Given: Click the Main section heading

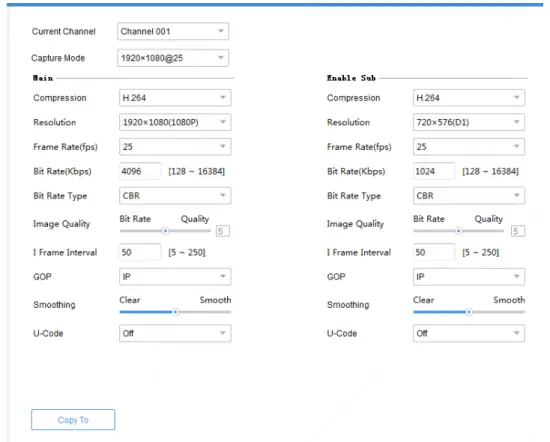Looking at the screenshot, I should 43,78.
